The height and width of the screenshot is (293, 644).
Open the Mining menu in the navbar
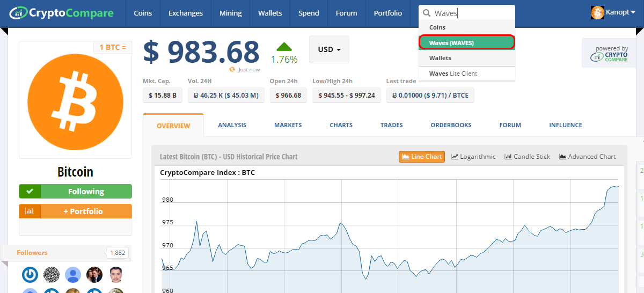point(231,13)
